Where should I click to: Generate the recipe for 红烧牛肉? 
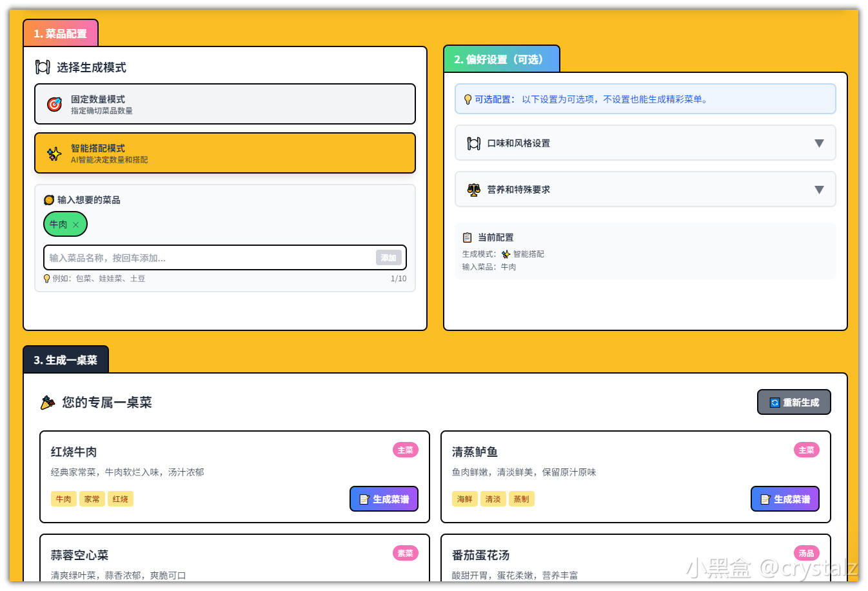click(x=384, y=499)
